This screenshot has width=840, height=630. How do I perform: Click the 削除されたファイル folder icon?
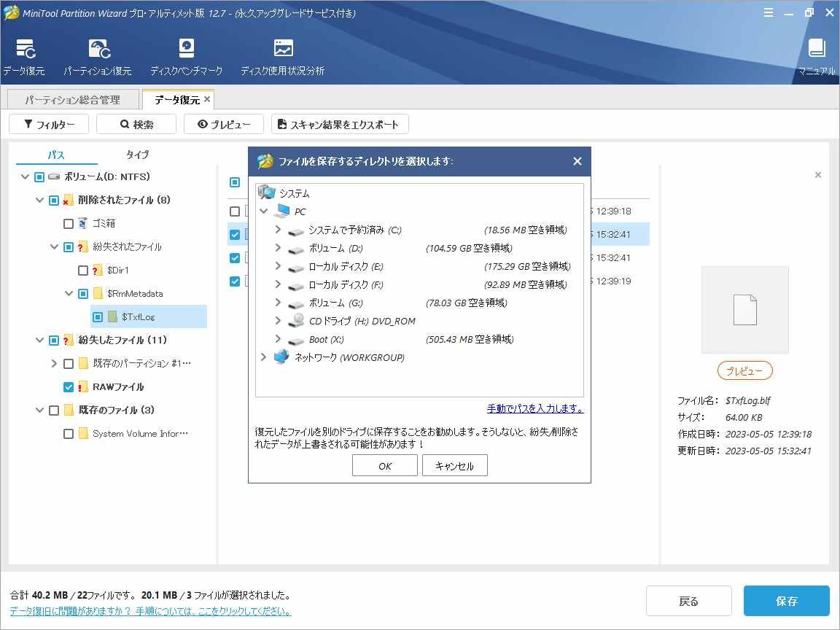click(x=68, y=200)
